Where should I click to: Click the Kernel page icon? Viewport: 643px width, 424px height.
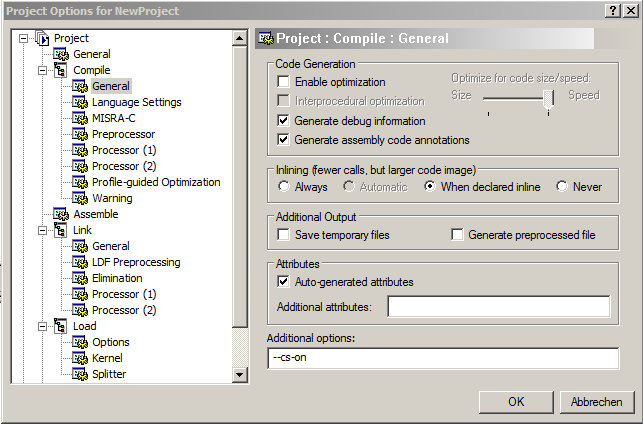80,358
